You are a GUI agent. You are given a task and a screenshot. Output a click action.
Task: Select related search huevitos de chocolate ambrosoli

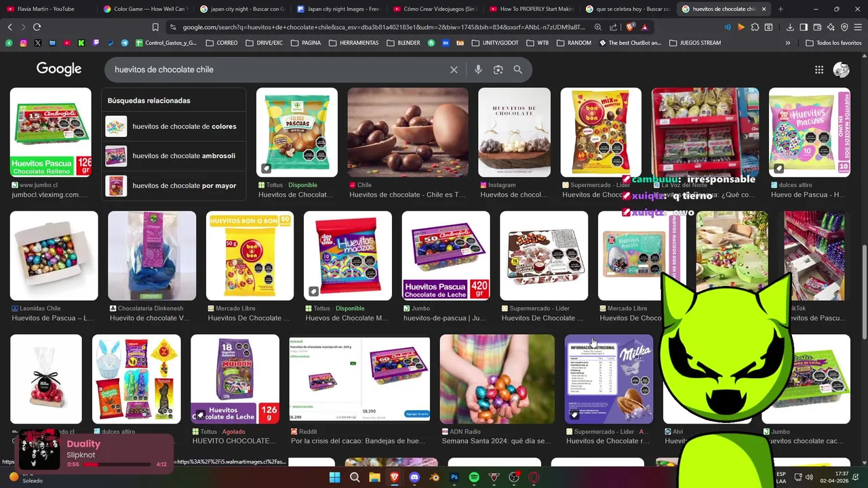(x=174, y=156)
